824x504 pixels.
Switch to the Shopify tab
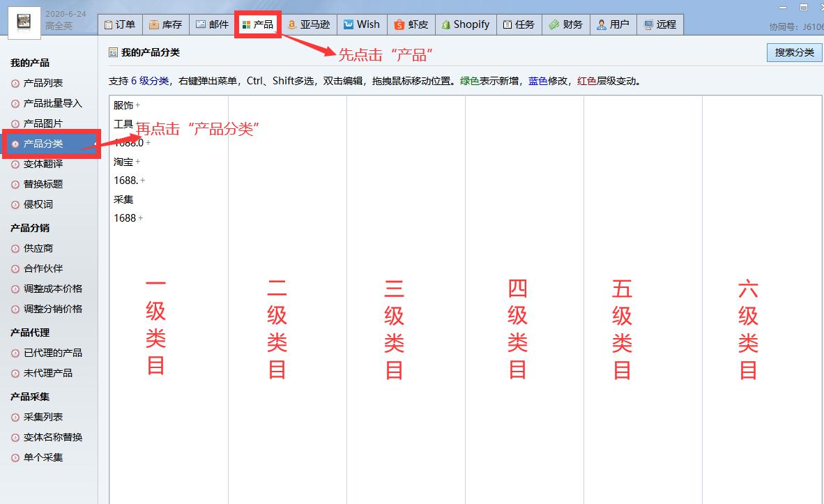tap(465, 24)
